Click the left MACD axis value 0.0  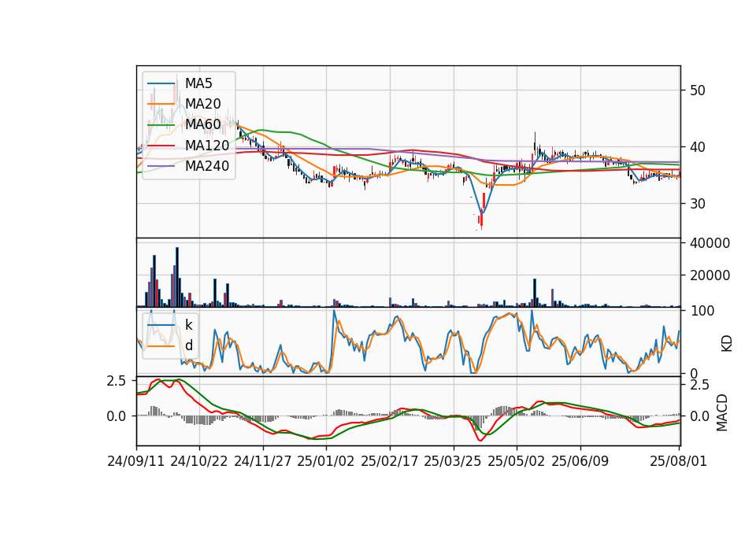tap(117, 416)
